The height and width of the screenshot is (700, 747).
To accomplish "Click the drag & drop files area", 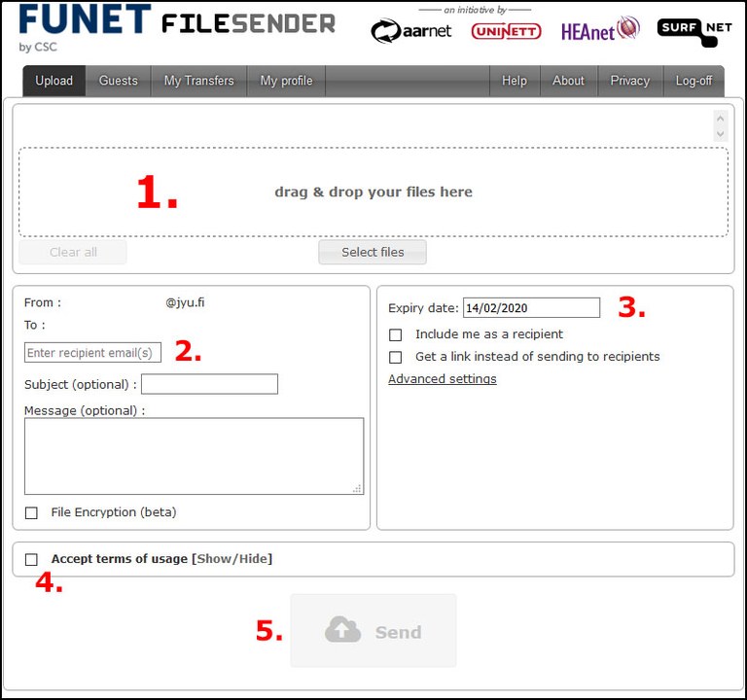I will pos(373,192).
